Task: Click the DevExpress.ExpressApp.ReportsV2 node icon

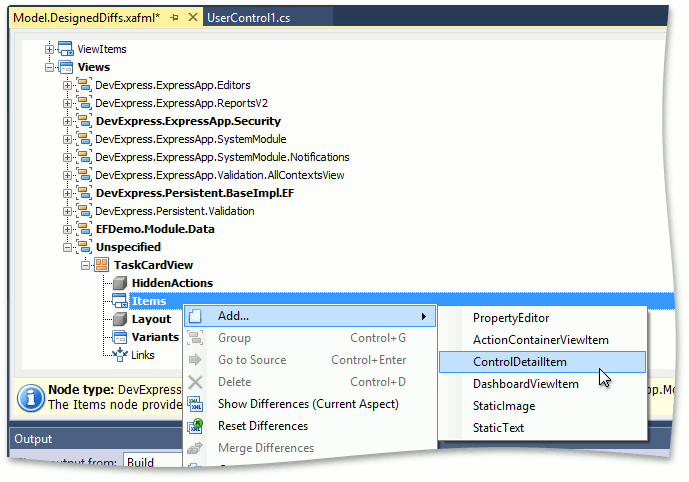Action: click(x=83, y=103)
